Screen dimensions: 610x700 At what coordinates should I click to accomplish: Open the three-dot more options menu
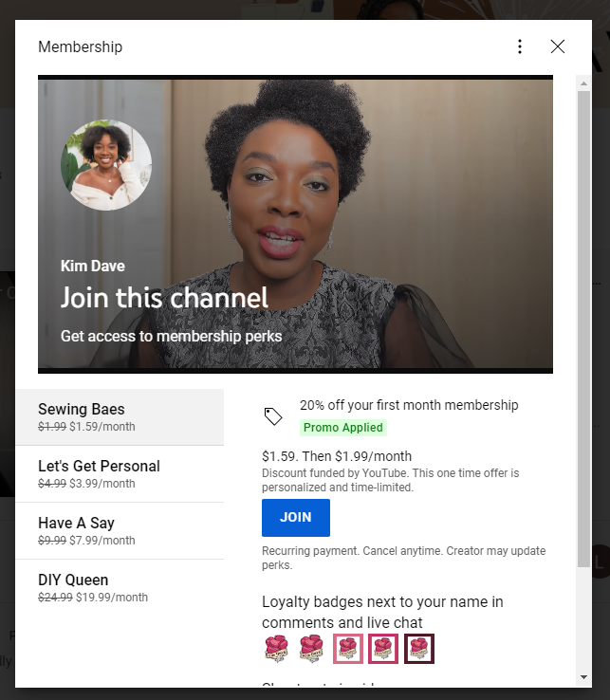click(x=520, y=46)
